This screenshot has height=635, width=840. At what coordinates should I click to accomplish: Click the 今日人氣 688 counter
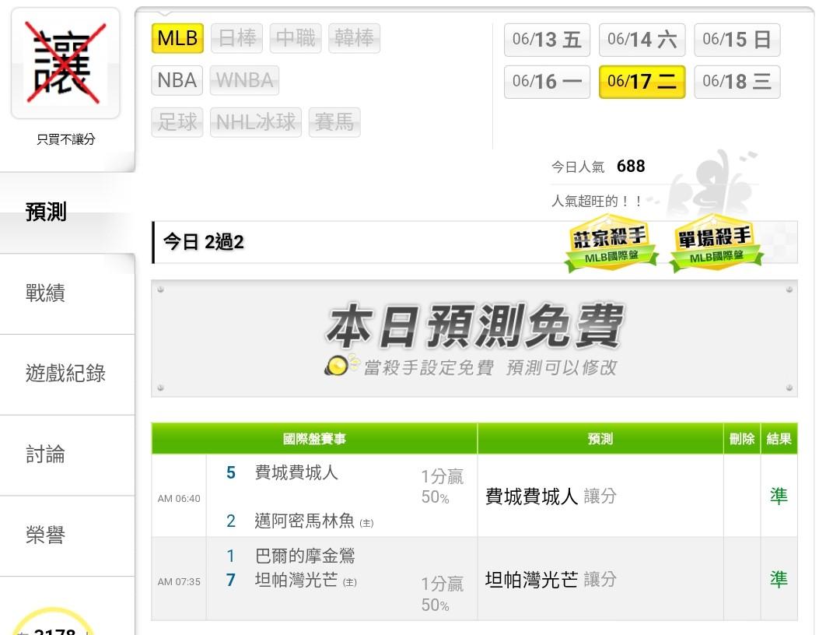click(598, 167)
